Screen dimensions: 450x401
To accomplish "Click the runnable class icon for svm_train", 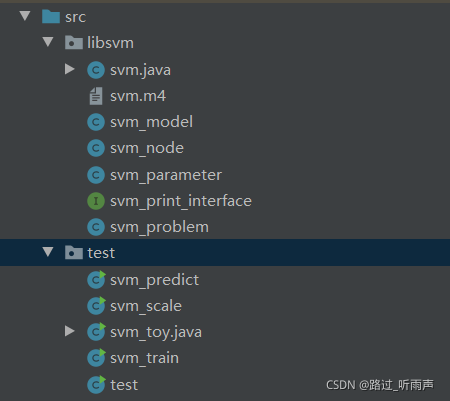I will [96, 358].
